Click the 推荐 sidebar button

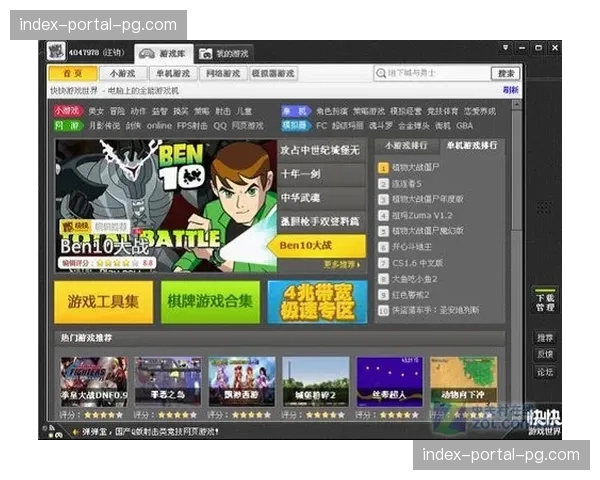(x=545, y=338)
